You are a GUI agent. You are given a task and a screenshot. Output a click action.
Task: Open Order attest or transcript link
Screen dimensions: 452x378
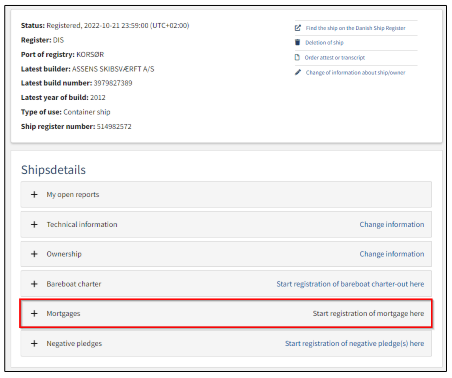[335, 57]
